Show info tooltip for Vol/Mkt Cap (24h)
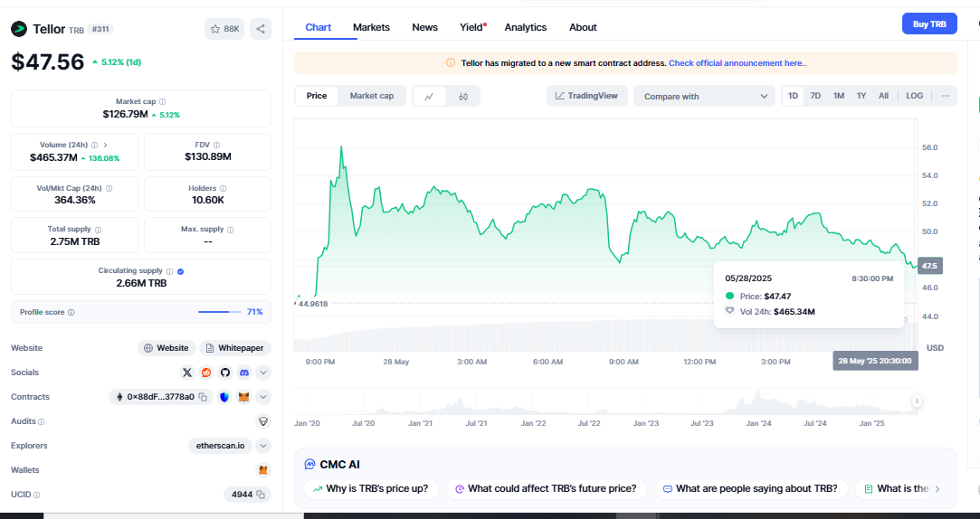 point(109,189)
